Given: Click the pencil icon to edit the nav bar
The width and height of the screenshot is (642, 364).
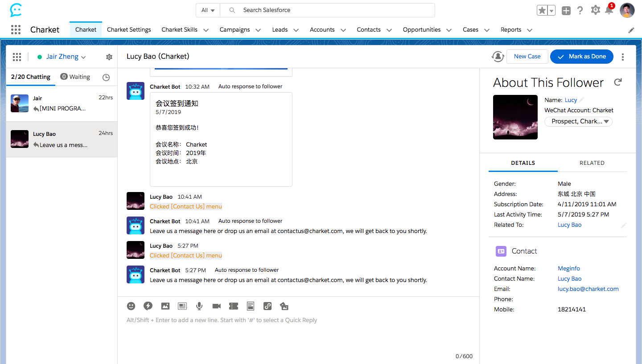Looking at the screenshot, I should tap(631, 30).
